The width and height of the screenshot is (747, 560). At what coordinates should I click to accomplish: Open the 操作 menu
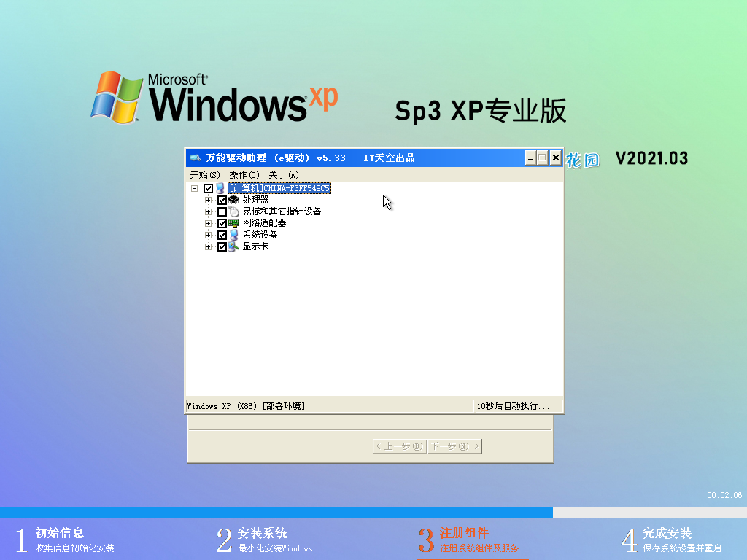tap(244, 174)
